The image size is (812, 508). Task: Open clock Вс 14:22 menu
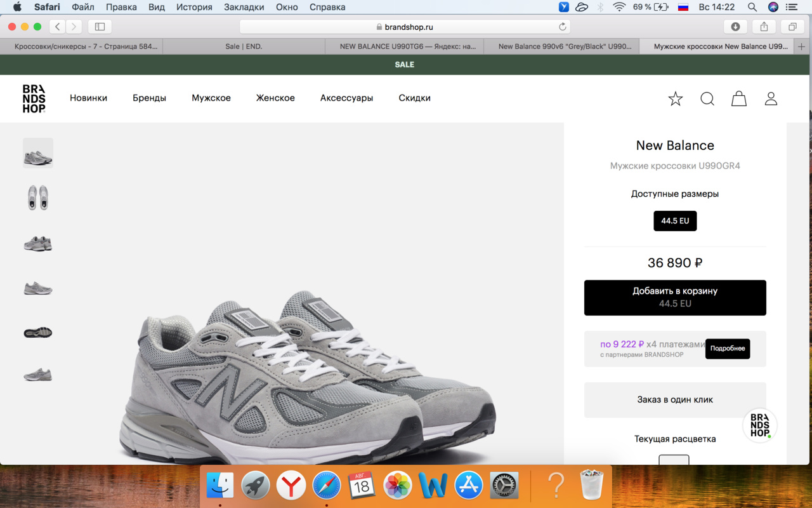[716, 7]
